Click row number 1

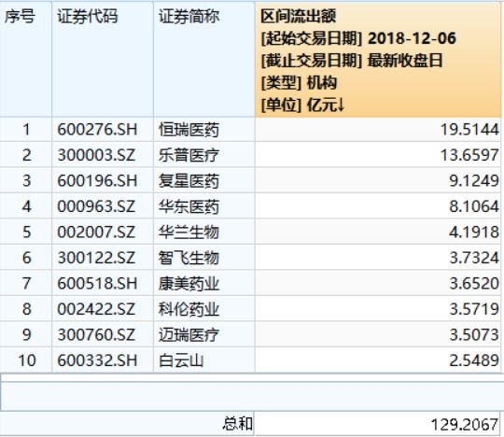(x=26, y=130)
